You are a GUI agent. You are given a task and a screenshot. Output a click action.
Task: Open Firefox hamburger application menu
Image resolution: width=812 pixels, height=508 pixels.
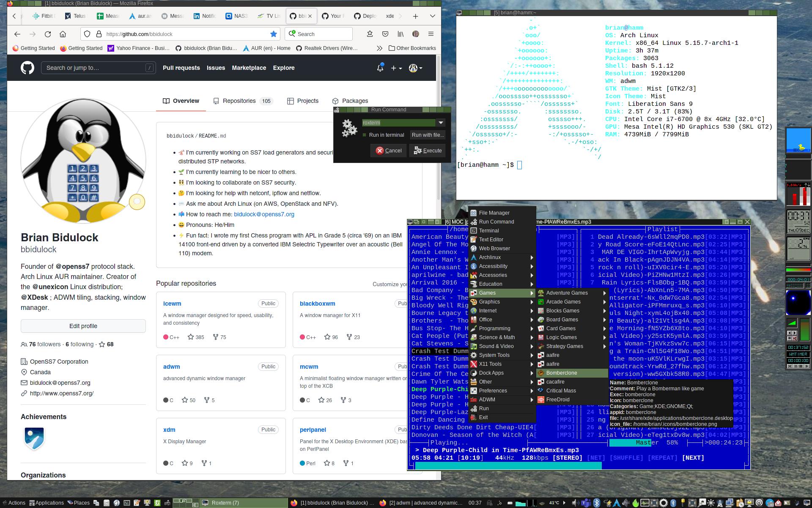pyautogui.click(x=431, y=34)
